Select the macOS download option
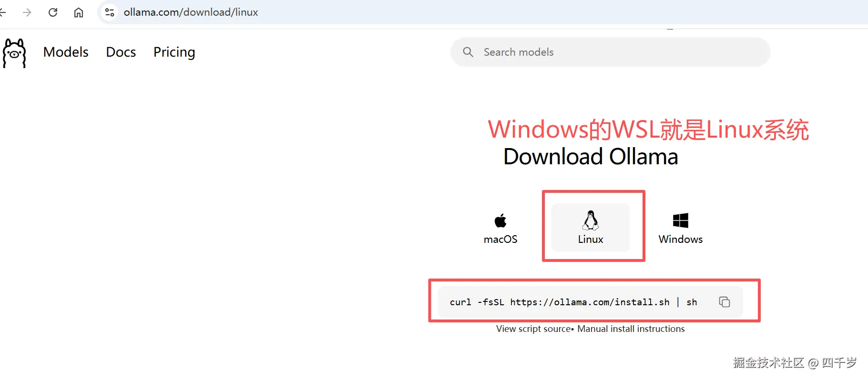Screen dimensions: 868x380 point(500,229)
